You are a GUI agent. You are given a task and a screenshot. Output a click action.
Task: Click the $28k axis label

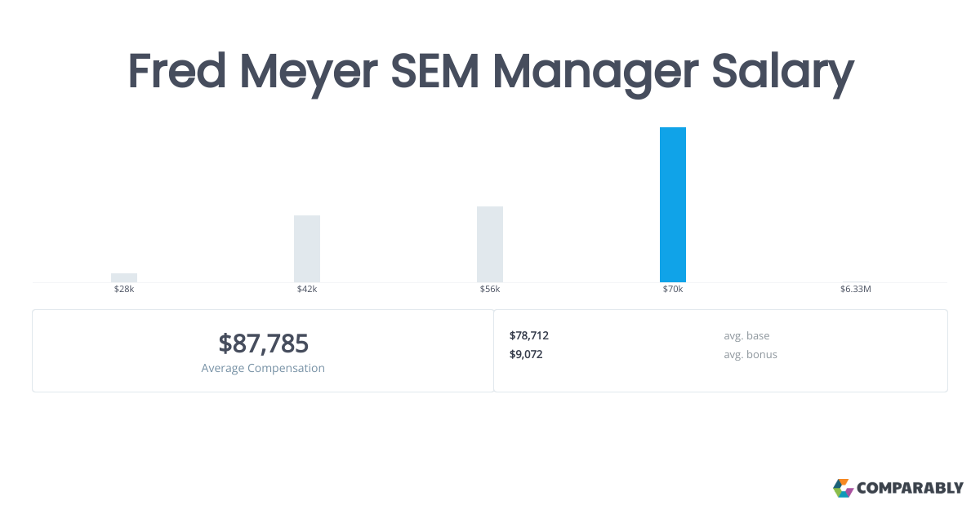124,289
